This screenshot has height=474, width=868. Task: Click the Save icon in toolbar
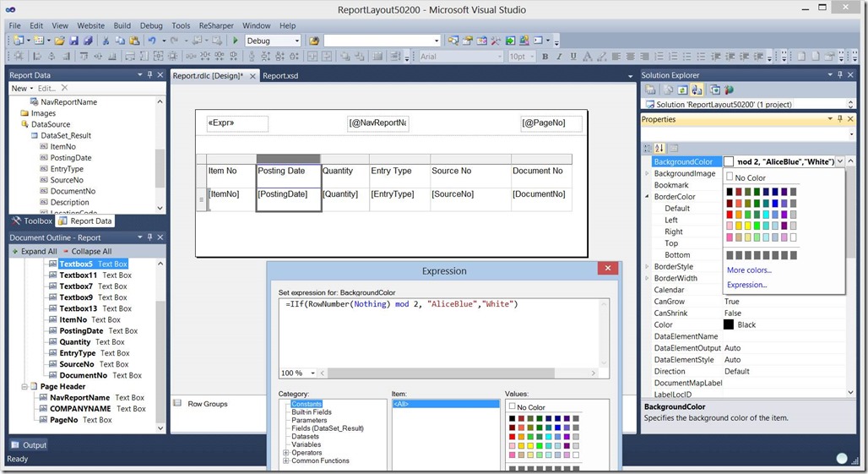coord(73,41)
